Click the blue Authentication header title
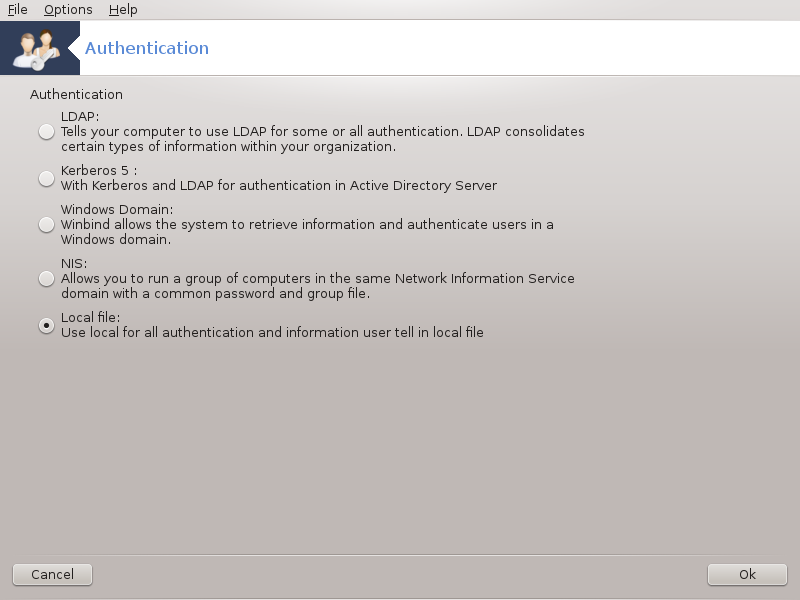Viewport: 800px width, 600px height. pos(147,48)
